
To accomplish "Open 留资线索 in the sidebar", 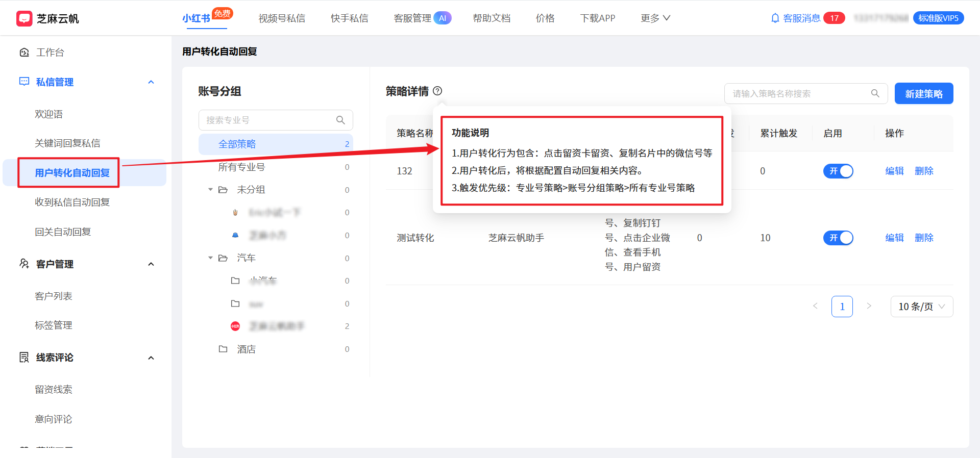I will click(53, 390).
